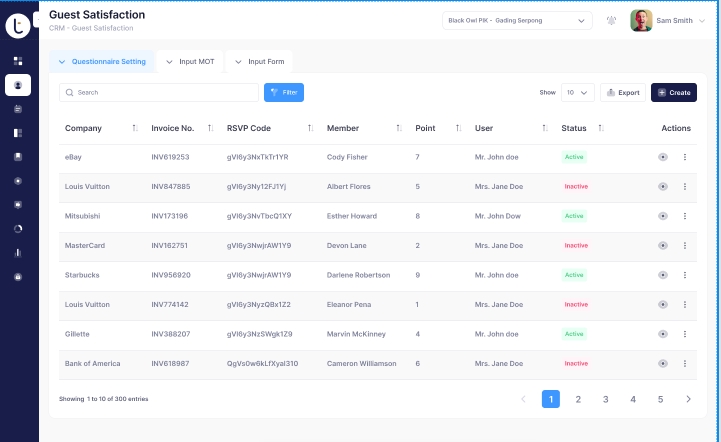Sort the table by RSVP Code column
Image resolution: width=721 pixels, height=442 pixels.
[x=310, y=128]
